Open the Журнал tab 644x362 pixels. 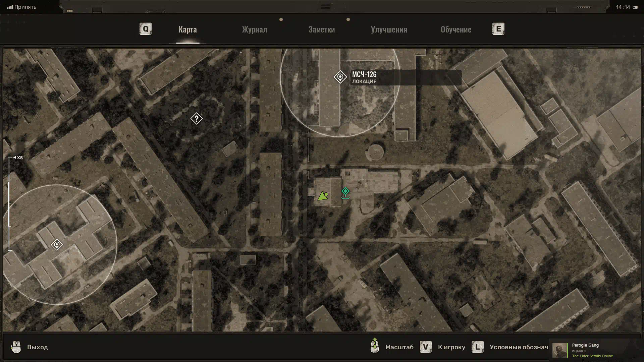[x=254, y=29]
